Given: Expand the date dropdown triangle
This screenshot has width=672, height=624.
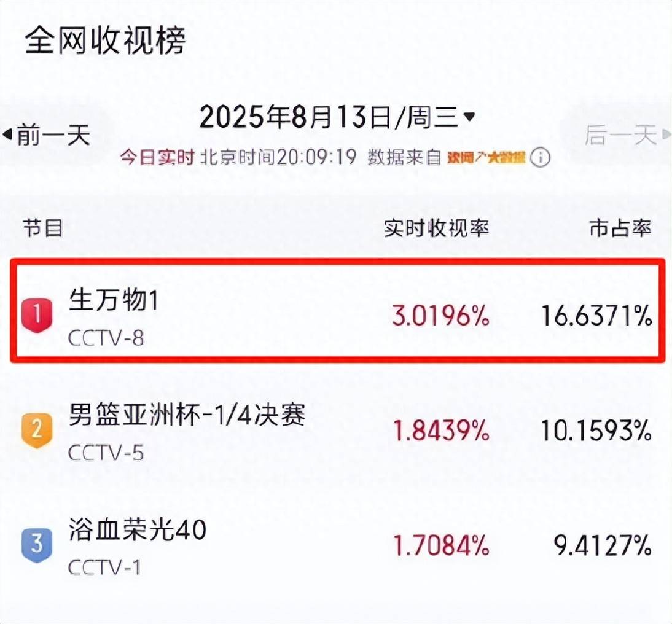Looking at the screenshot, I should [x=469, y=117].
